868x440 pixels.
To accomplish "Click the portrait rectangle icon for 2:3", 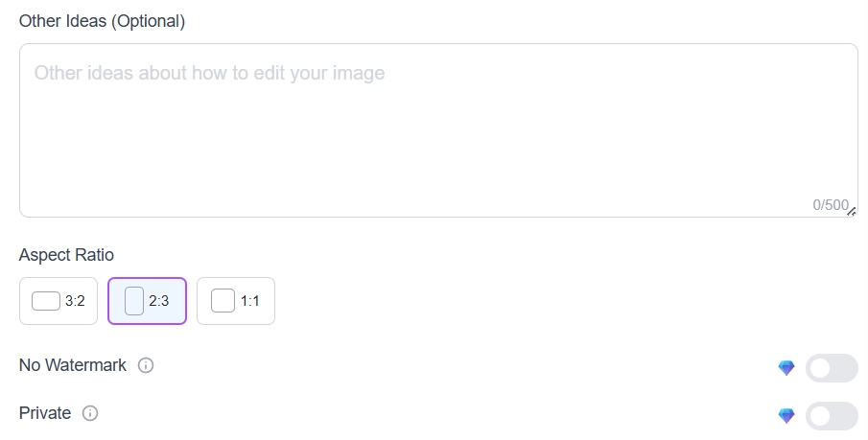I will point(134,301).
